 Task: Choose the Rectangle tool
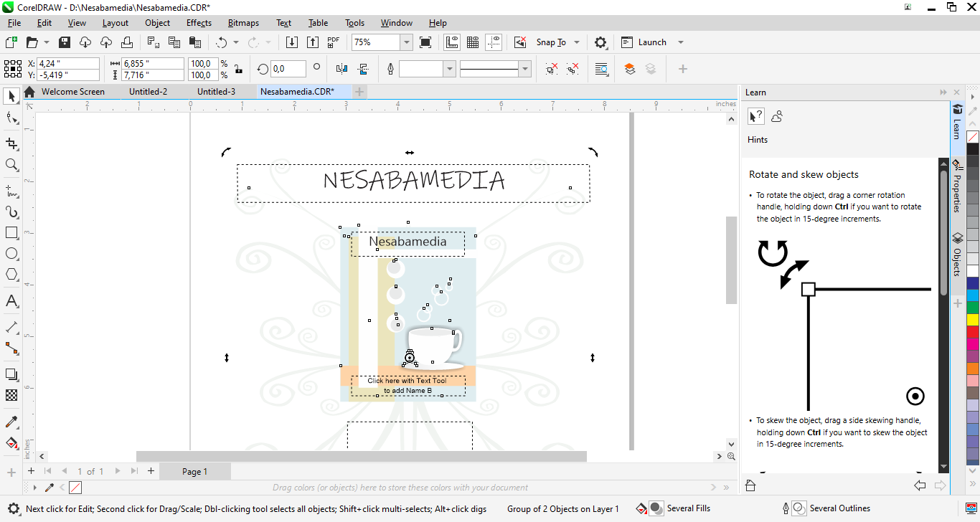tap(11, 233)
